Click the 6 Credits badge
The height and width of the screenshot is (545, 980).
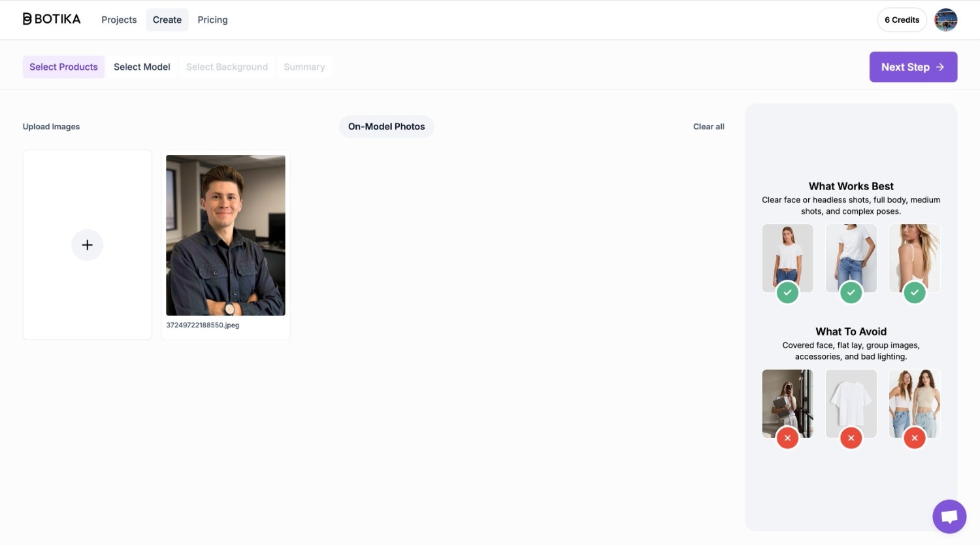point(902,20)
